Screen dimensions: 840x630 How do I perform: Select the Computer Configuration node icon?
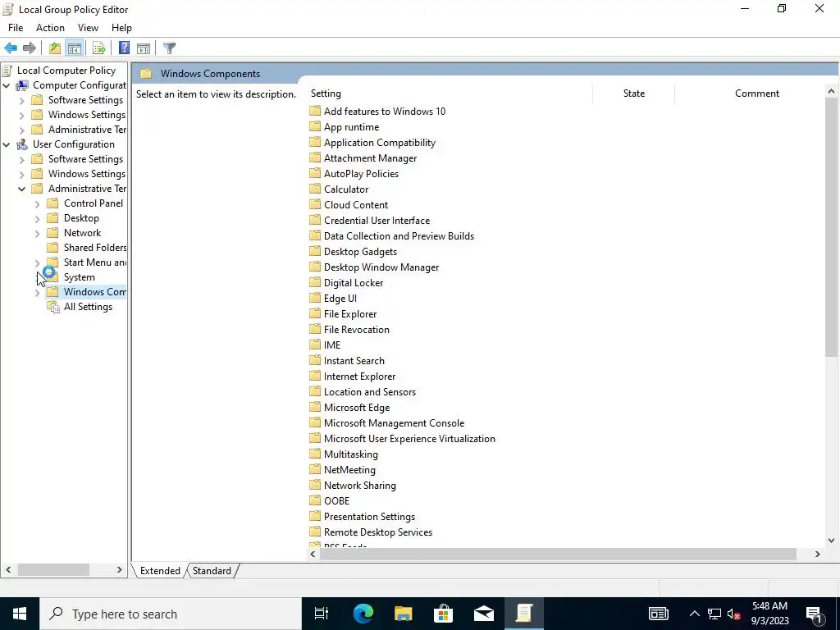(22, 85)
